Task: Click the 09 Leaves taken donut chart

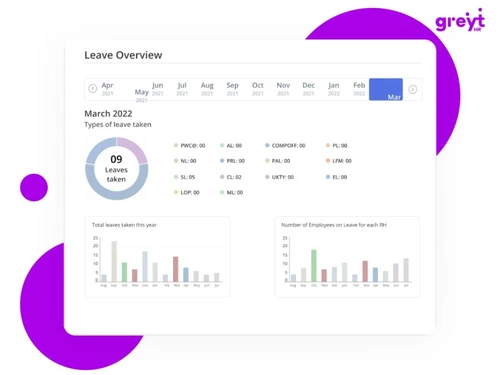Action: (x=117, y=169)
